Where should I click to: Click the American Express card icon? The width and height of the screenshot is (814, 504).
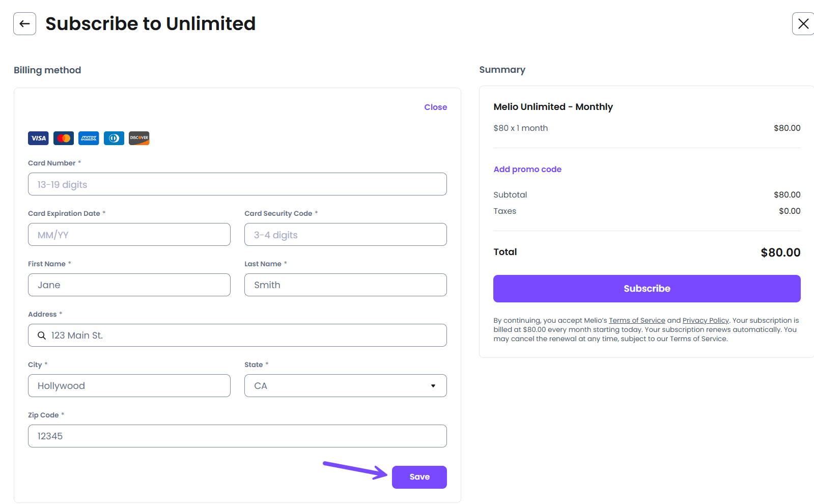(x=89, y=138)
